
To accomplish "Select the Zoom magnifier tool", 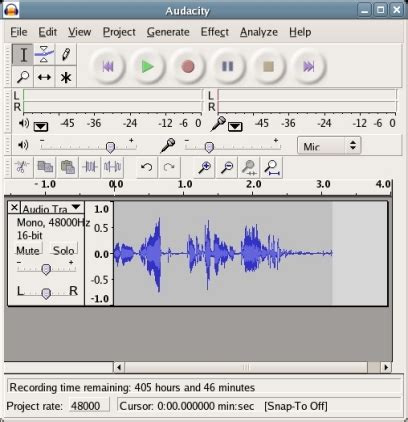I will click(23, 77).
